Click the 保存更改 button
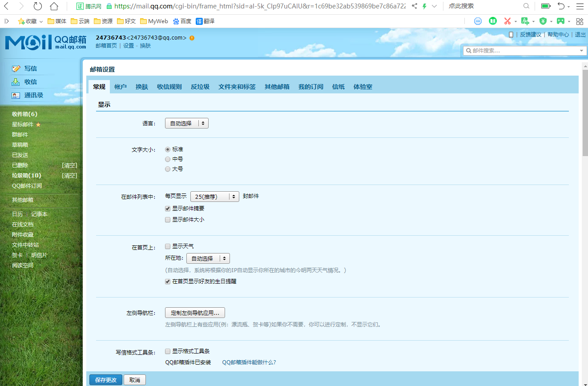The height and width of the screenshot is (386, 588). 105,380
